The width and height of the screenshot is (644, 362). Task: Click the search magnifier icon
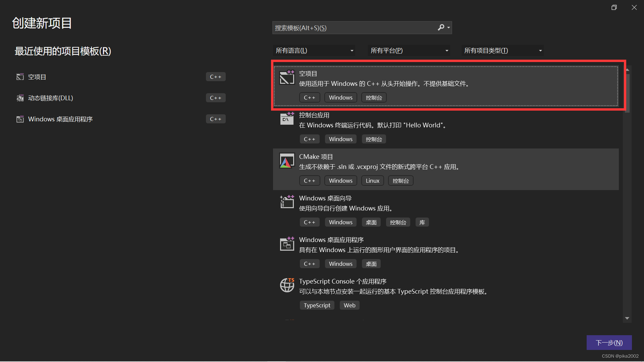coord(441,27)
